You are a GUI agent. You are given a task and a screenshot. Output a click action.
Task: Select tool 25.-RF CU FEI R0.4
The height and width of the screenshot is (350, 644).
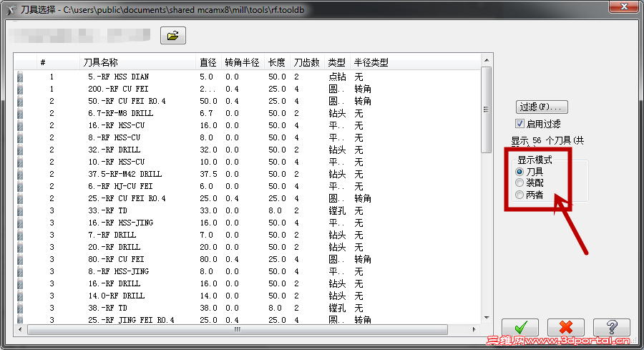127,198
